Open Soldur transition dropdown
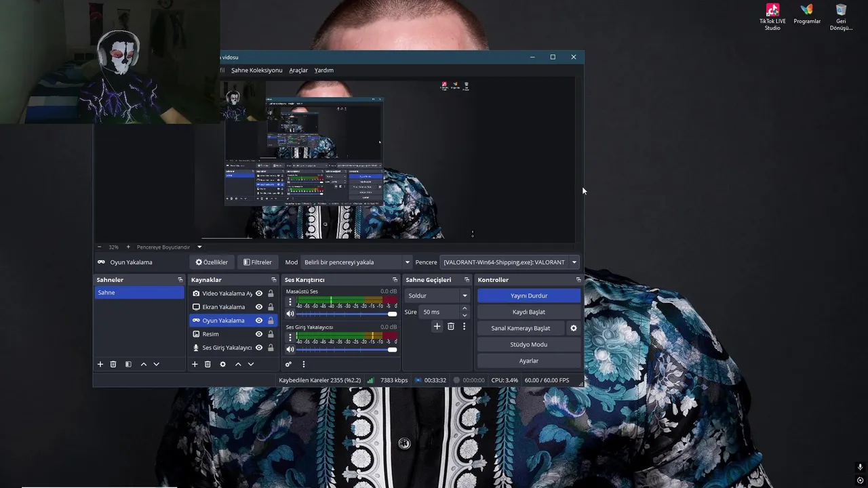Image resolution: width=868 pixels, height=488 pixels. (437, 296)
